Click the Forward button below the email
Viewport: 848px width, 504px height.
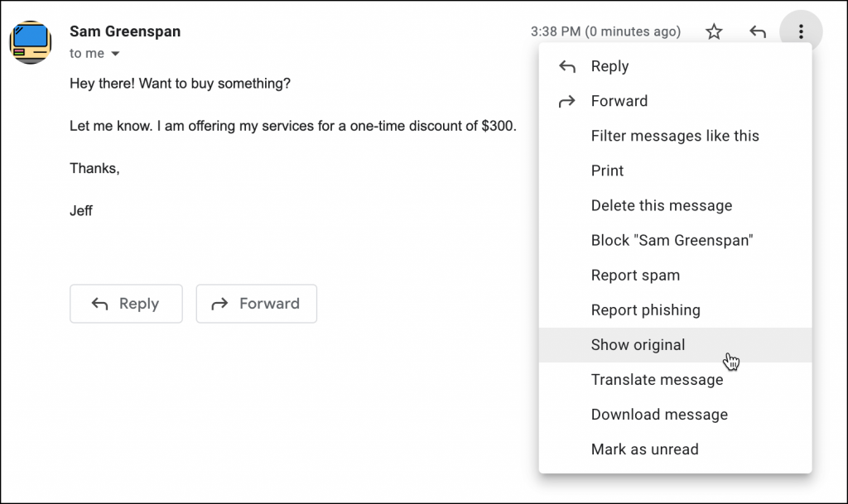(256, 304)
